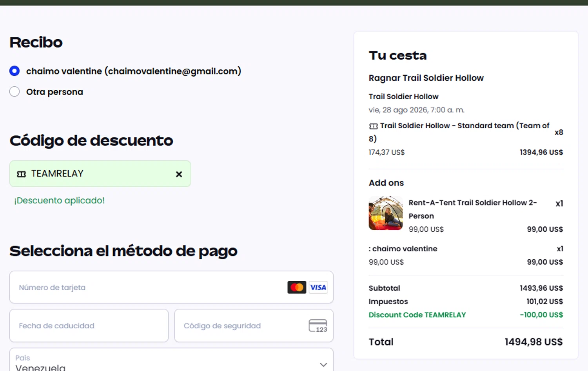Click the VISA logo icon
Image resolution: width=588 pixels, height=371 pixels.
pyautogui.click(x=318, y=287)
